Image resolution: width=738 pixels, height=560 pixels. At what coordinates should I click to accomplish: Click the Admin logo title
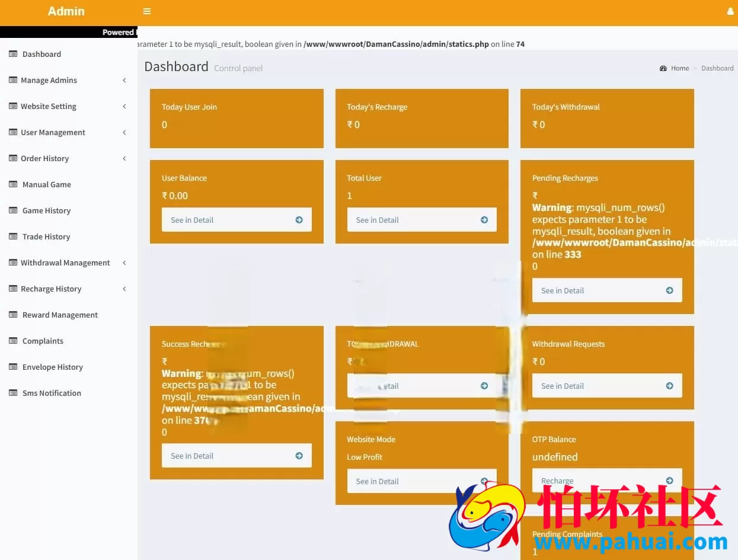pyautogui.click(x=66, y=11)
